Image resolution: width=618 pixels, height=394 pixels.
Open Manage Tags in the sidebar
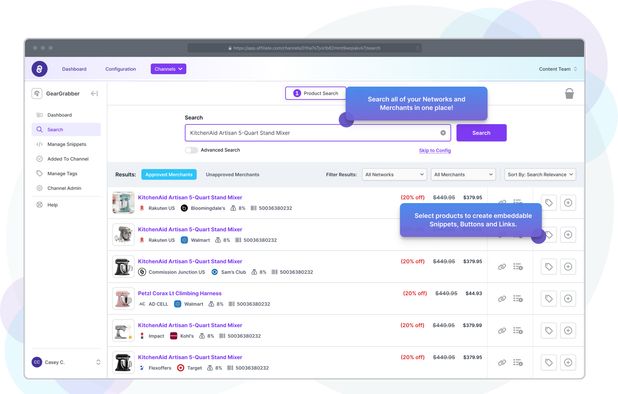66,173
